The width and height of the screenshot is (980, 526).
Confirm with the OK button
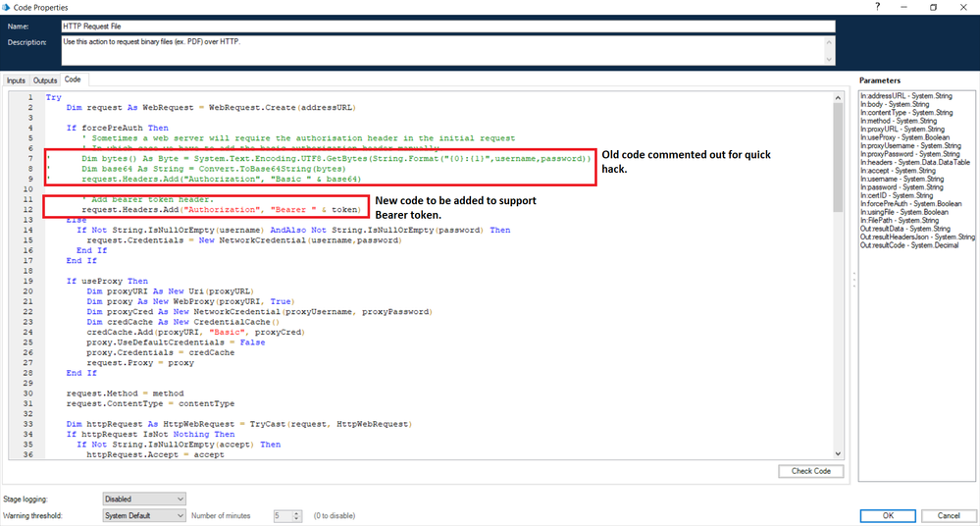coord(887,515)
